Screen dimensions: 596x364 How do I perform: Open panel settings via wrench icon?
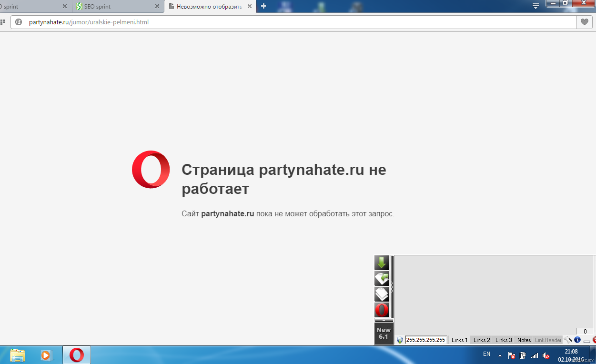coord(568,340)
